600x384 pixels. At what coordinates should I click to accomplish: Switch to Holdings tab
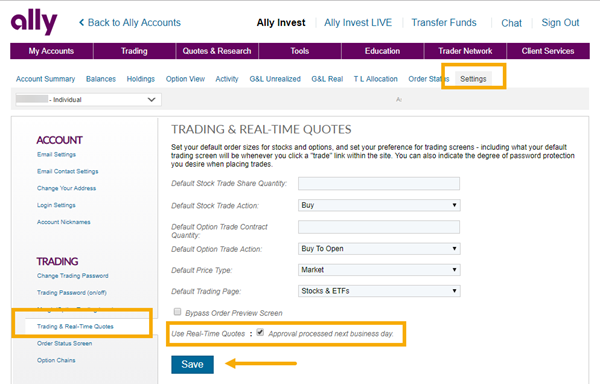pyautogui.click(x=141, y=79)
